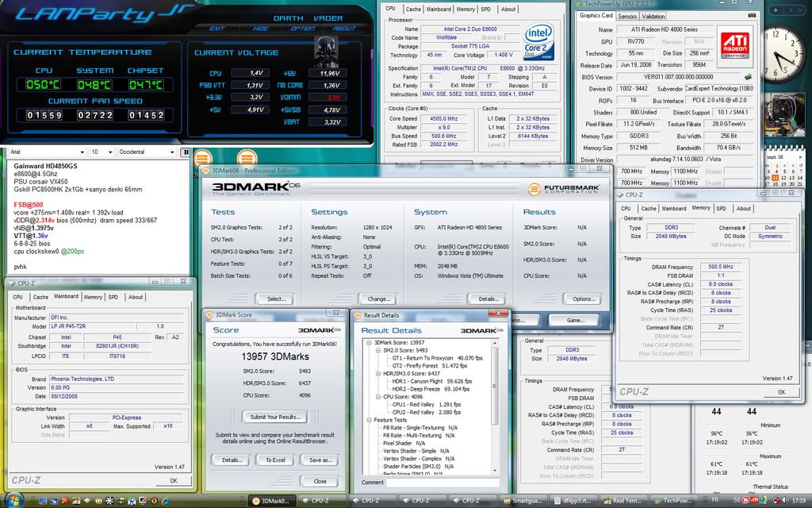Click the Submit Your Results button
812x508 pixels.
coord(274,417)
